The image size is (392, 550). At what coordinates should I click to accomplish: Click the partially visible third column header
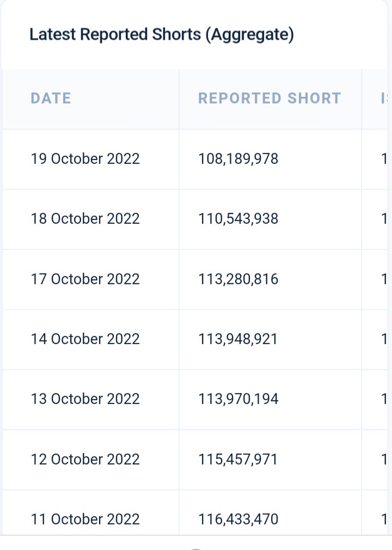pyautogui.click(x=384, y=98)
